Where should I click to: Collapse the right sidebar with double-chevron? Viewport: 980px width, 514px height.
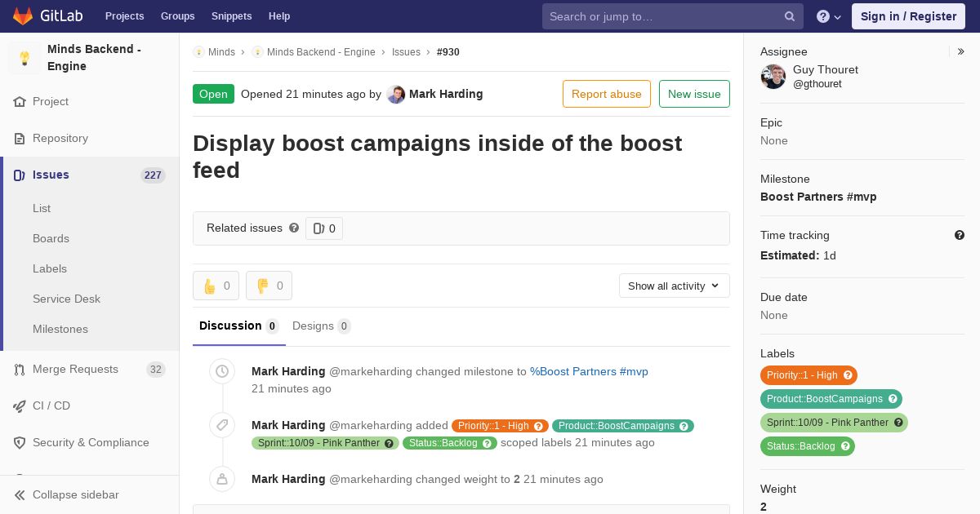(x=961, y=51)
